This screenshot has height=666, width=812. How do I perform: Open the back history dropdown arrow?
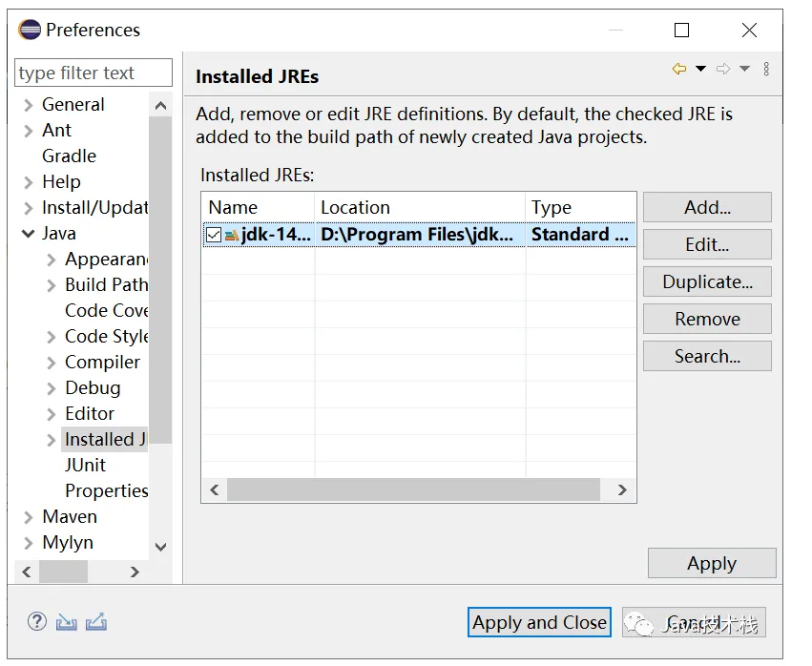tap(700, 69)
